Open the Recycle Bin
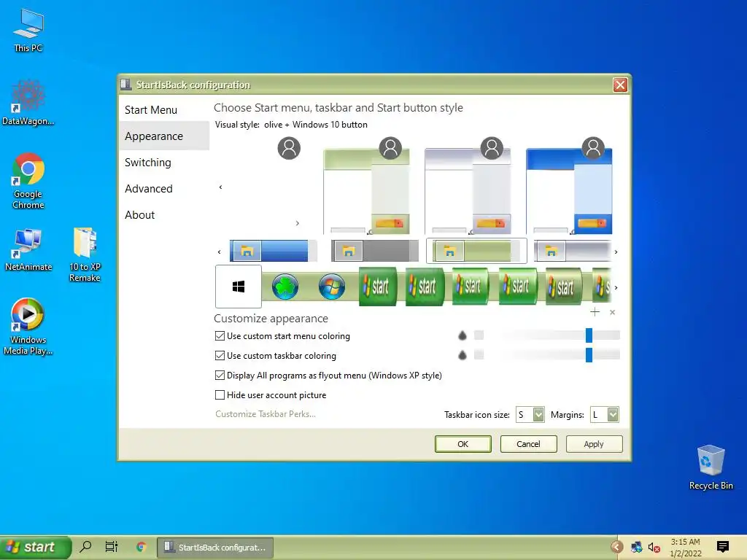Viewport: 747px width, 560px height. click(x=711, y=467)
